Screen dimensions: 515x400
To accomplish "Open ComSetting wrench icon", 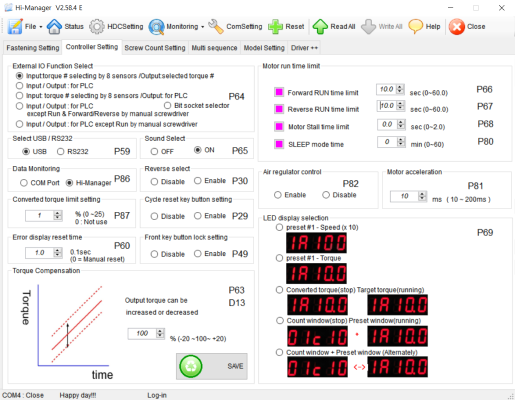I will (216, 27).
